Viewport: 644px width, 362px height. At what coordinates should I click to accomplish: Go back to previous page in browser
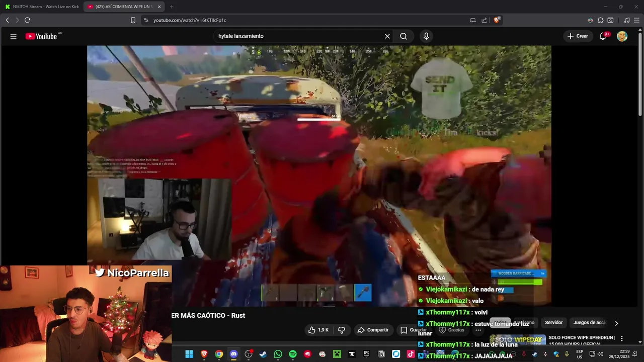coord(8,20)
